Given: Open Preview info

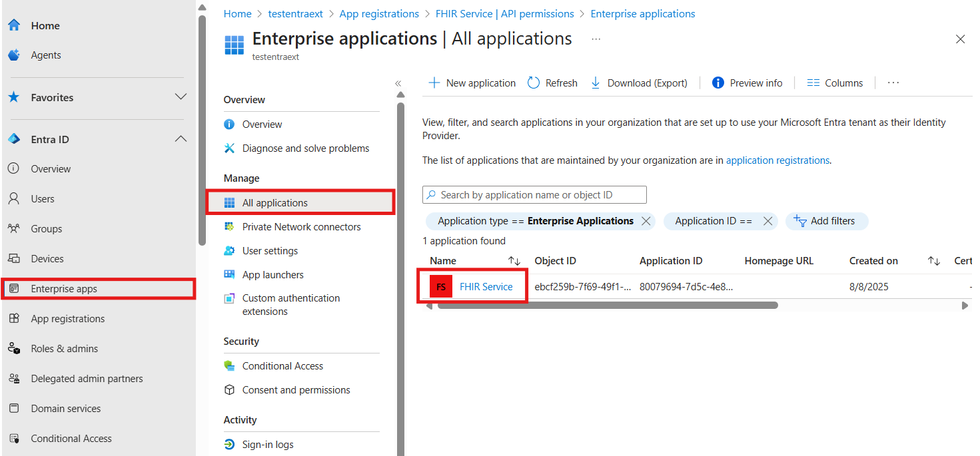Looking at the screenshot, I should tap(747, 82).
